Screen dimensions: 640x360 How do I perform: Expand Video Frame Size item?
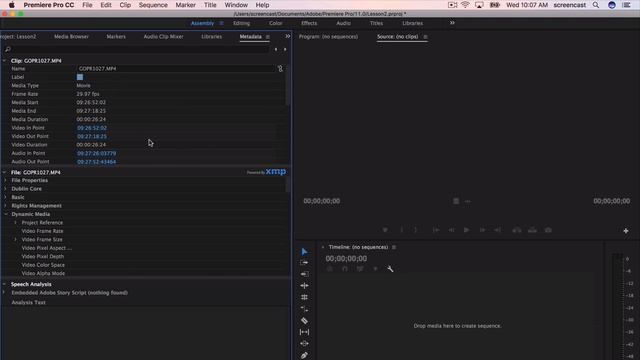(16, 240)
